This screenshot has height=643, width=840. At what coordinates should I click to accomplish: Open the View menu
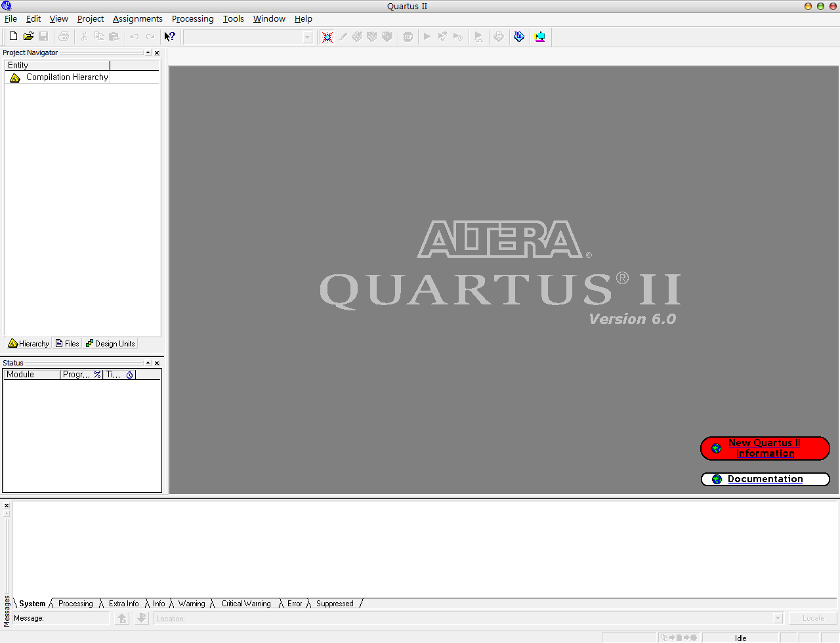tap(59, 19)
